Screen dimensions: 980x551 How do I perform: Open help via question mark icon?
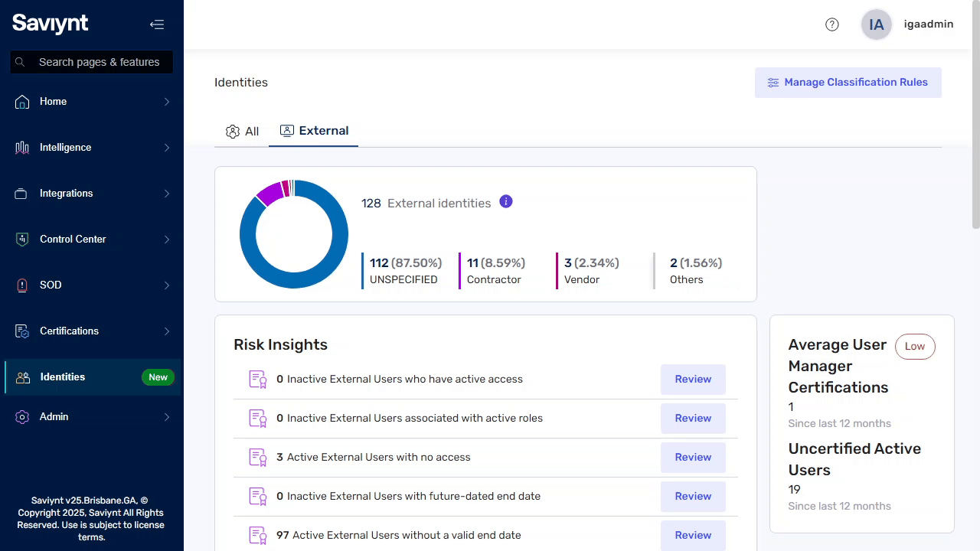pos(832,24)
